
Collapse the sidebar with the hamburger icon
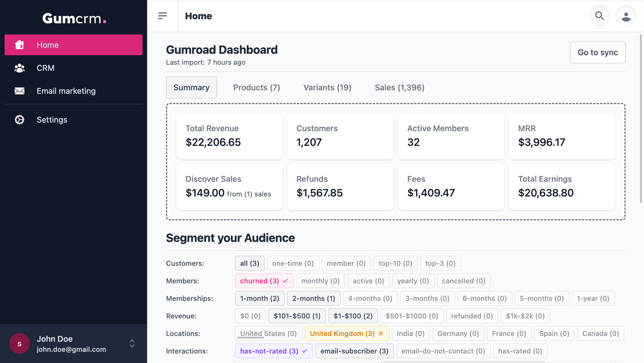tap(163, 16)
